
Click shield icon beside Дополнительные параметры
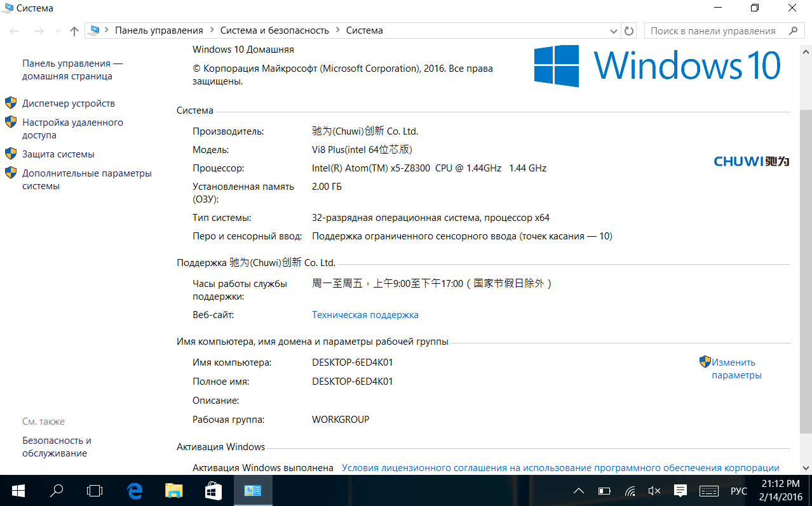coord(11,173)
